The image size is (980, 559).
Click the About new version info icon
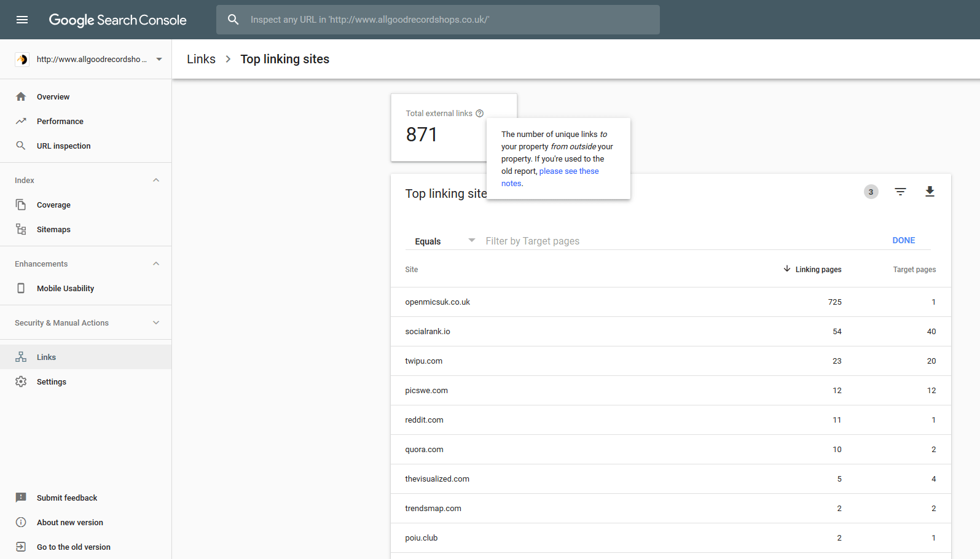pyautogui.click(x=21, y=522)
